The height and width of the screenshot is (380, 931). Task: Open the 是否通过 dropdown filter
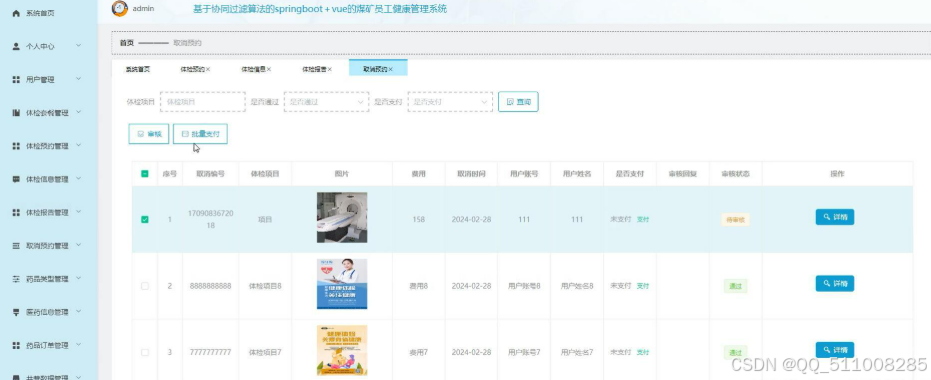[x=326, y=102]
